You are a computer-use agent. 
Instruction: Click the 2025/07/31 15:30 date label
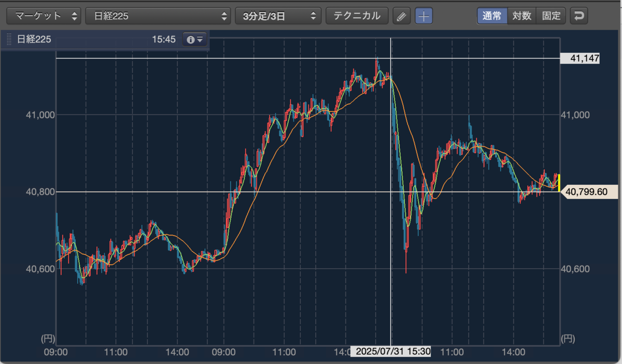click(390, 352)
